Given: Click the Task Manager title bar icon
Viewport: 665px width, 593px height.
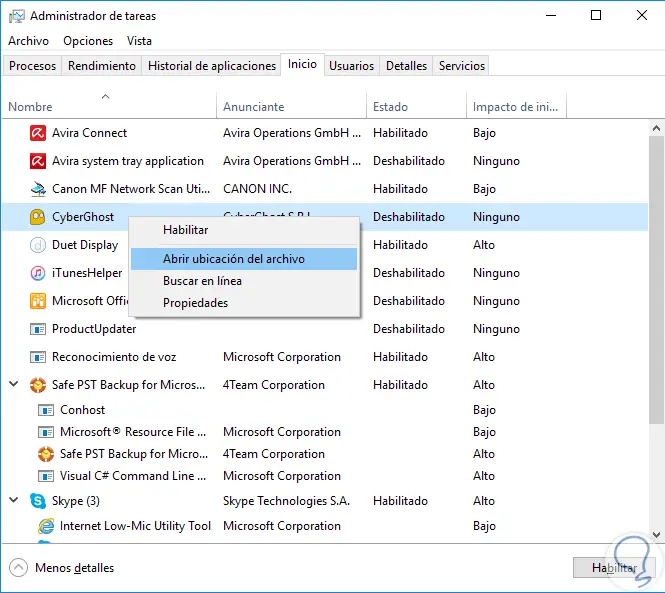Looking at the screenshot, I should pos(17,16).
